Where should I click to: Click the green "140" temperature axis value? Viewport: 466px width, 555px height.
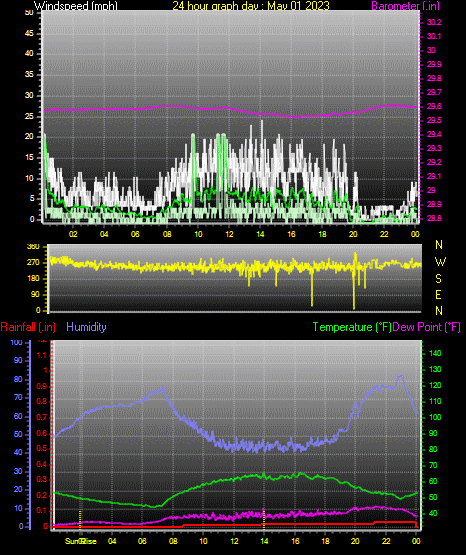pyautogui.click(x=435, y=353)
